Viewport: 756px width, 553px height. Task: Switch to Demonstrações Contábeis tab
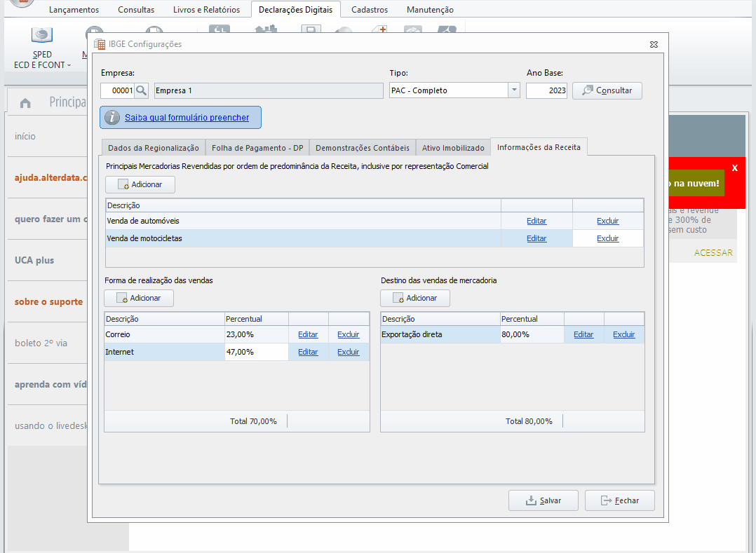click(x=363, y=148)
